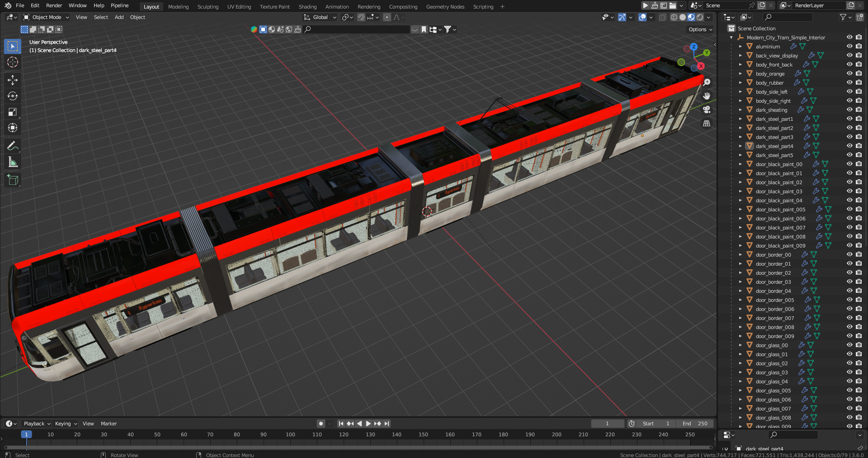This screenshot has height=458, width=868.
Task: Click frame 100 on the timeline ruler
Action: click(x=290, y=434)
